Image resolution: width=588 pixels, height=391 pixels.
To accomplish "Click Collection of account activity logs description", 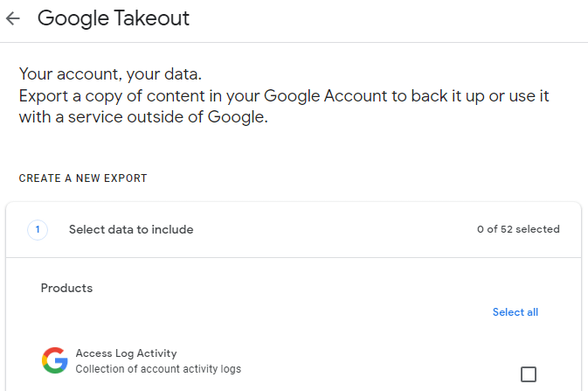I will (158, 369).
